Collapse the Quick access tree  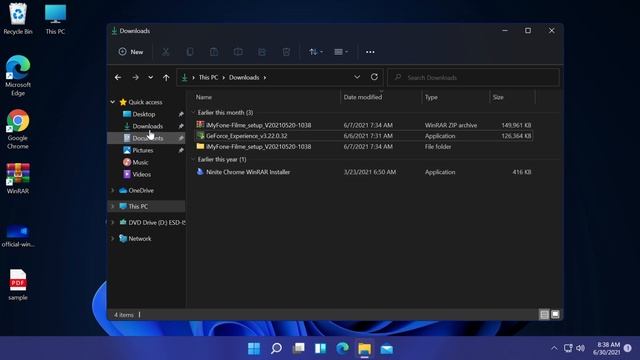tap(113, 102)
